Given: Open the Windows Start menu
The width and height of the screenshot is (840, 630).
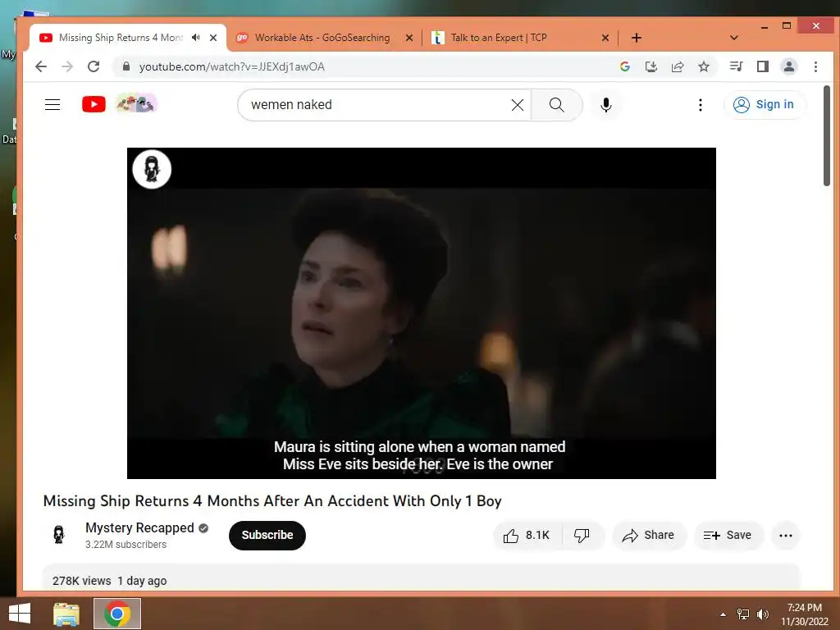Looking at the screenshot, I should [20, 614].
